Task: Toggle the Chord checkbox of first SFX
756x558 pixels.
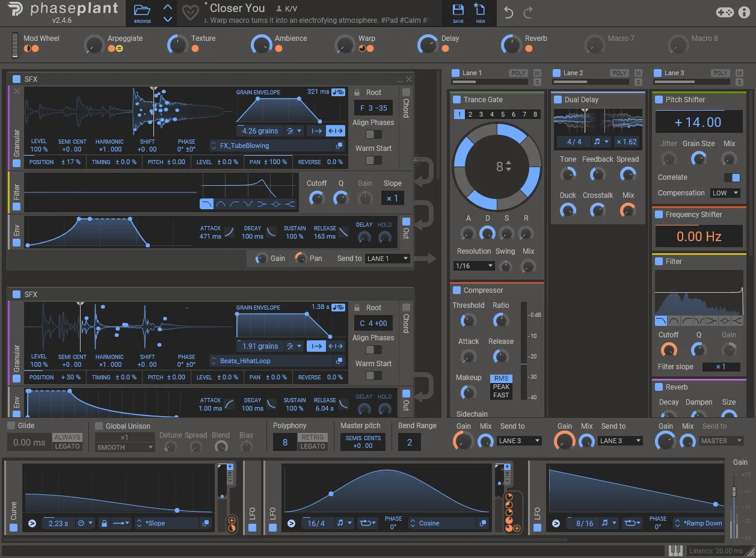Action: (406, 92)
